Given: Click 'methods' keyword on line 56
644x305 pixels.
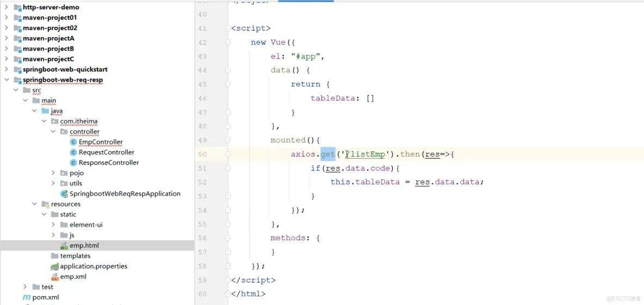Looking at the screenshot, I should [x=288, y=238].
